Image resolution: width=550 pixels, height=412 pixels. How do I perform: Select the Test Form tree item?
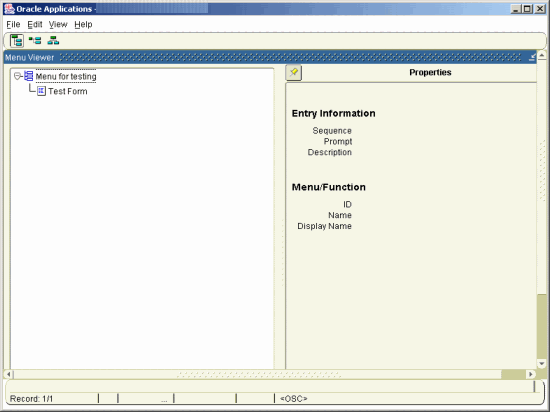pyautogui.click(x=68, y=92)
